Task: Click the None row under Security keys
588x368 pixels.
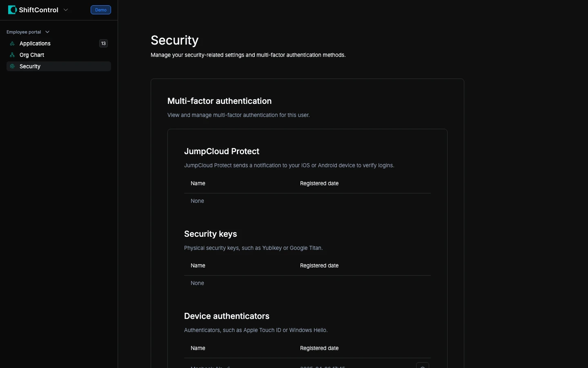Action: click(x=197, y=283)
